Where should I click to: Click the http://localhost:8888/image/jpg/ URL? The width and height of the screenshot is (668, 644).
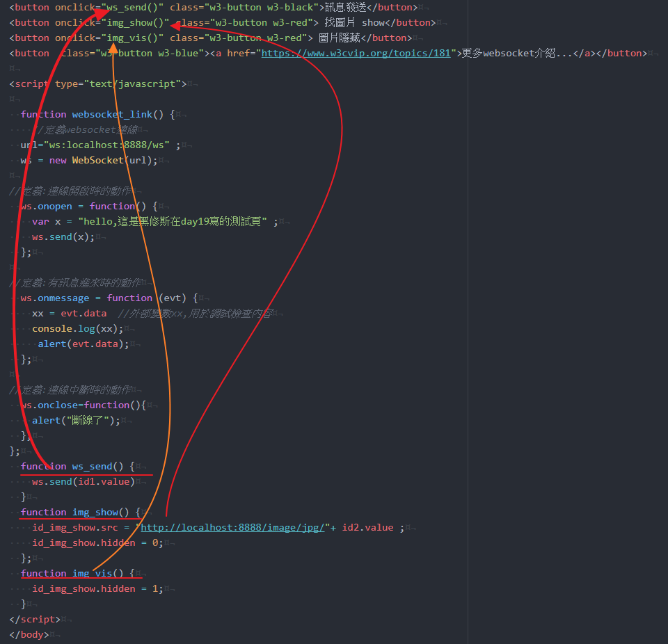232,528
